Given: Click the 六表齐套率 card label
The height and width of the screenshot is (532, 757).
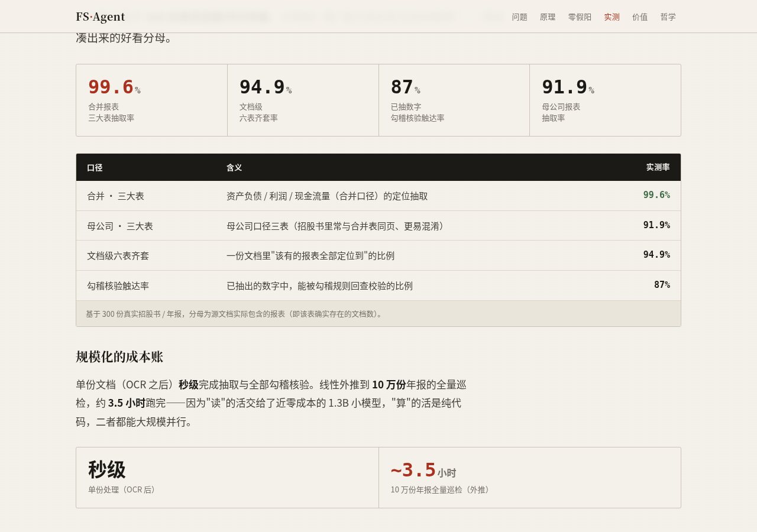Looking at the screenshot, I should click(258, 118).
